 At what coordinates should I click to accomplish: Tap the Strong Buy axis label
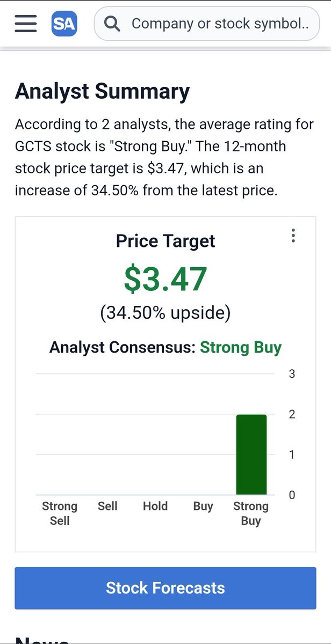(x=250, y=514)
